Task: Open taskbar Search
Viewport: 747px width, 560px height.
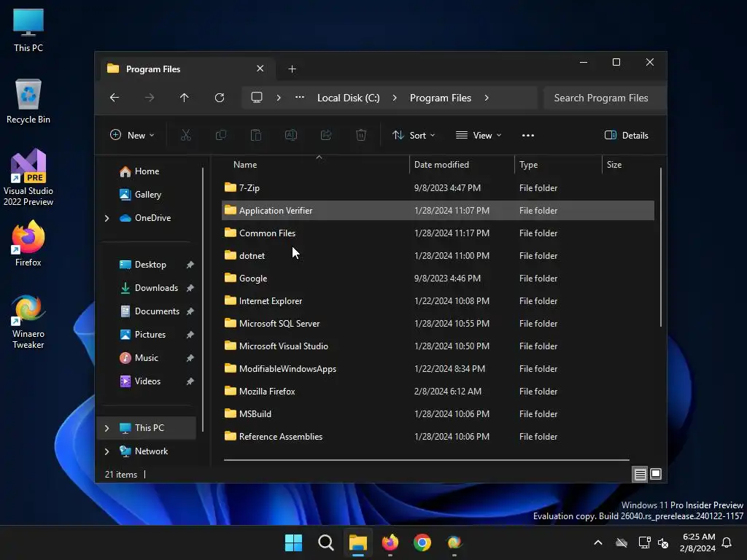Action: click(x=326, y=542)
